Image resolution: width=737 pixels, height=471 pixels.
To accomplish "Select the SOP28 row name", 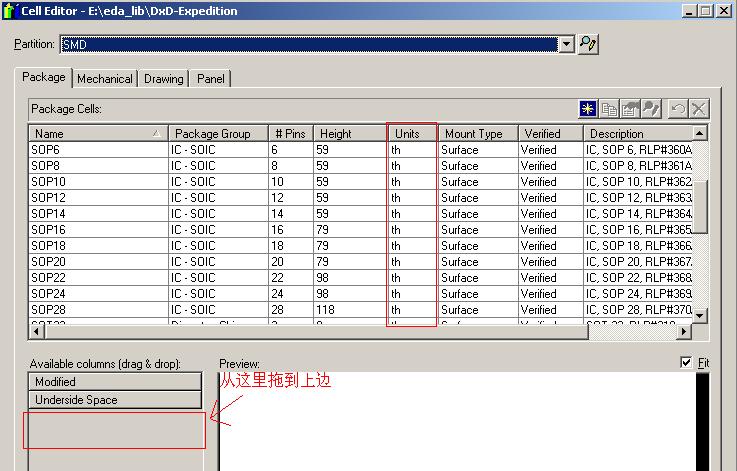I will click(x=48, y=310).
